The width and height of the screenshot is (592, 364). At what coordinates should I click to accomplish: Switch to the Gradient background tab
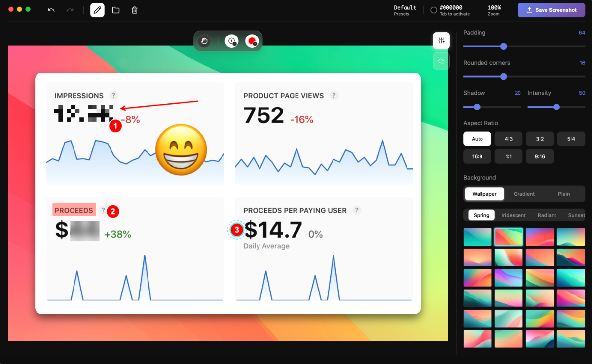(524, 194)
